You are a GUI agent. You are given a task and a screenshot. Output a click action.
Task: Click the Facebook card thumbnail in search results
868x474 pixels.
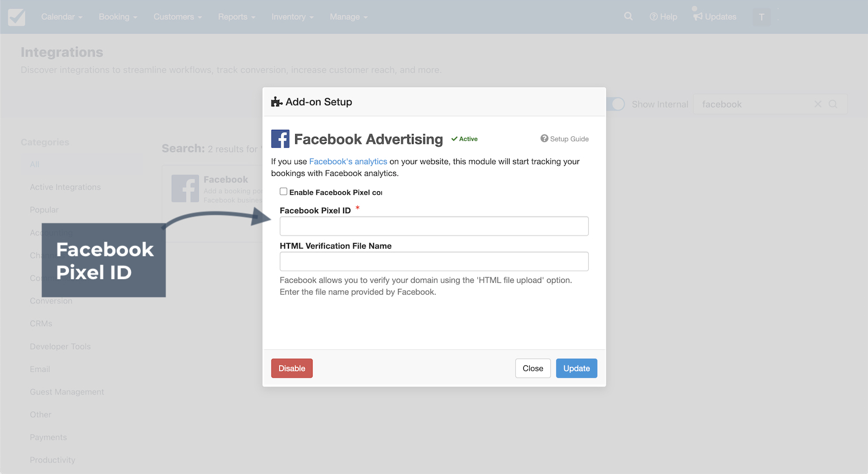point(185,188)
